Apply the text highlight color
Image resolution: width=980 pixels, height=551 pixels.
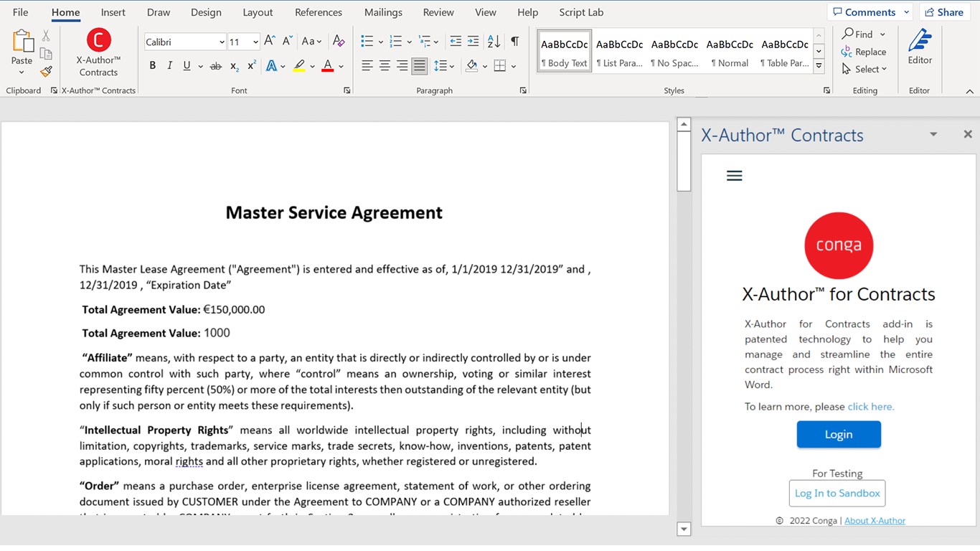pos(299,66)
